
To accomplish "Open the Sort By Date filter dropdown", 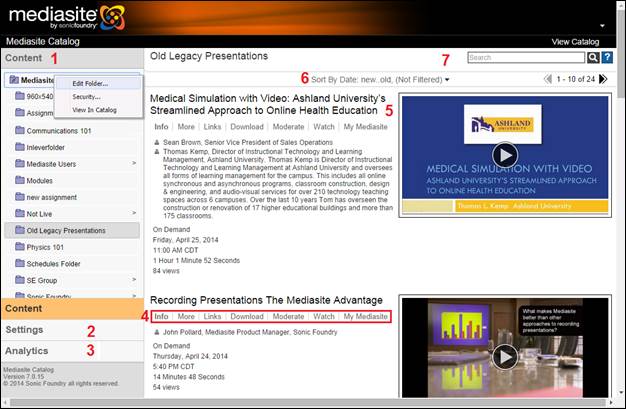I will coord(380,79).
